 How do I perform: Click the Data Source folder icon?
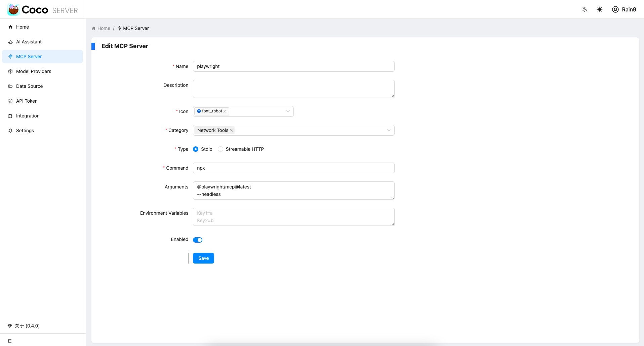pos(10,86)
